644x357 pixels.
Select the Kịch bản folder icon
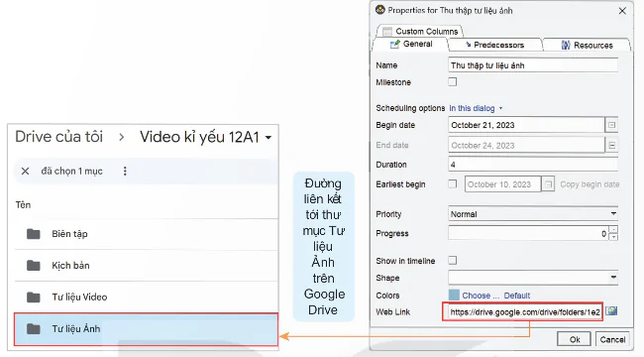[x=34, y=266]
